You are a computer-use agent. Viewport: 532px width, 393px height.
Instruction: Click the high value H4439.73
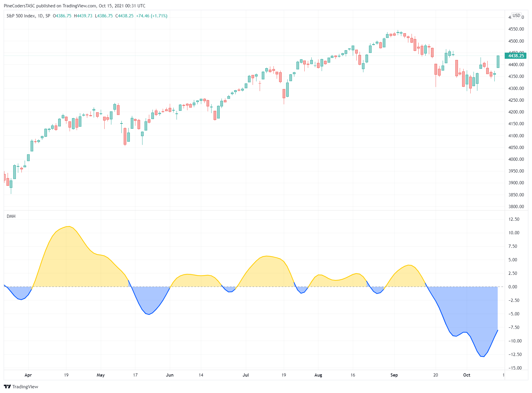point(83,16)
